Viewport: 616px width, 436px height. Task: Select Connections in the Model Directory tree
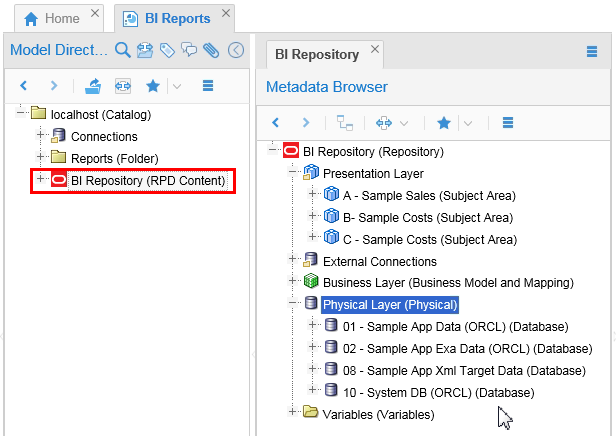click(104, 136)
